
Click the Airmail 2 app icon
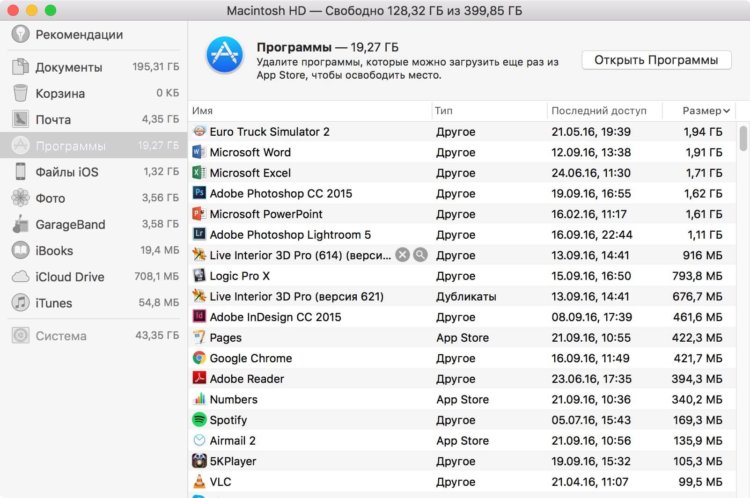[x=199, y=440]
